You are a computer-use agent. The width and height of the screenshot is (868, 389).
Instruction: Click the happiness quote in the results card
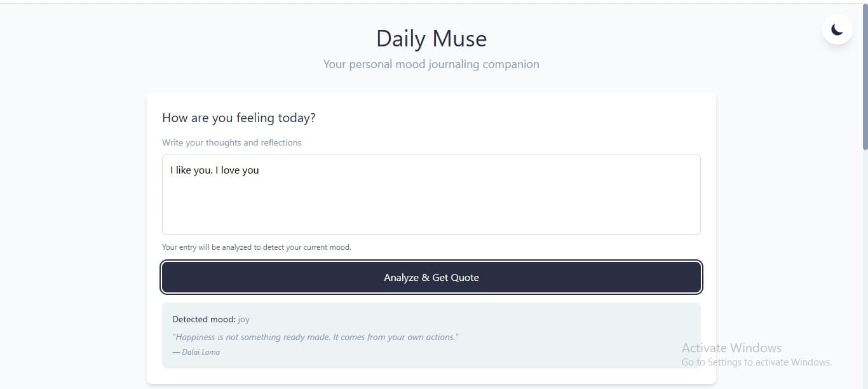[316, 337]
